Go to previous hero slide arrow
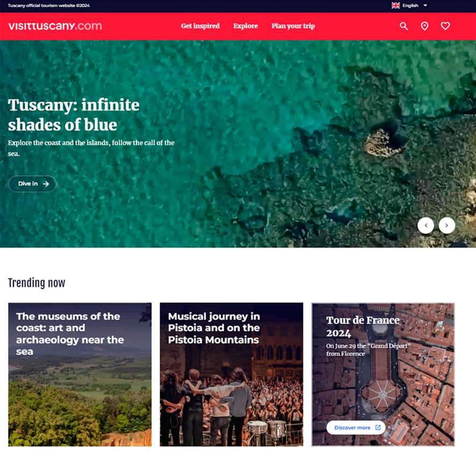 pyautogui.click(x=426, y=225)
